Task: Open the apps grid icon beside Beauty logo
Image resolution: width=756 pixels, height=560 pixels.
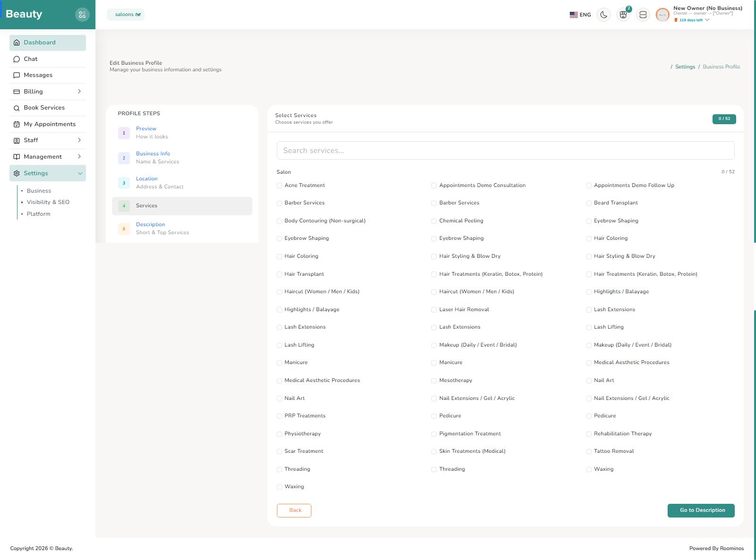Action: 82,14
